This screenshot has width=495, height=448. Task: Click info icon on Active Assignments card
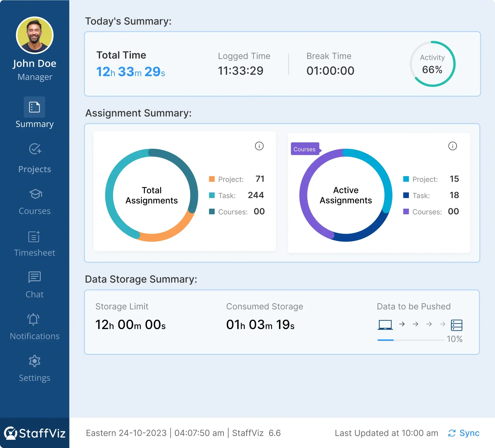[452, 146]
